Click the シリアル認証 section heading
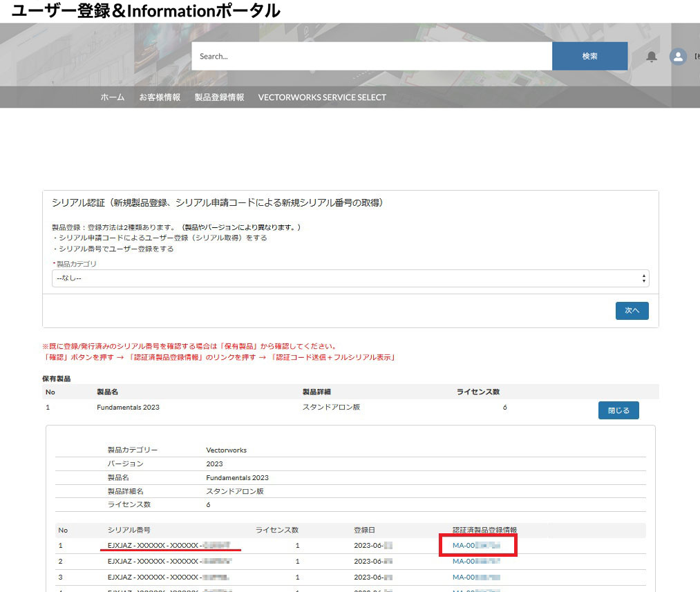 click(218, 203)
